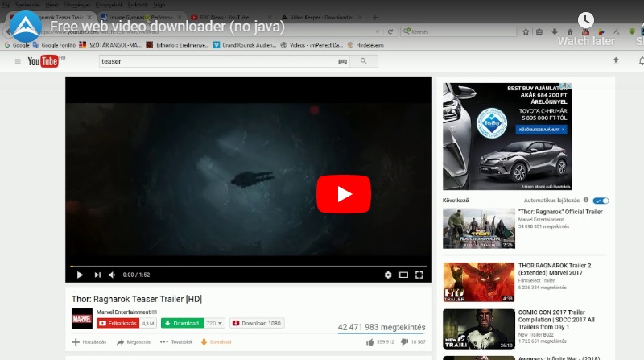Click the thumbs-up like icon
This screenshot has height=360, width=644.
(x=370, y=342)
